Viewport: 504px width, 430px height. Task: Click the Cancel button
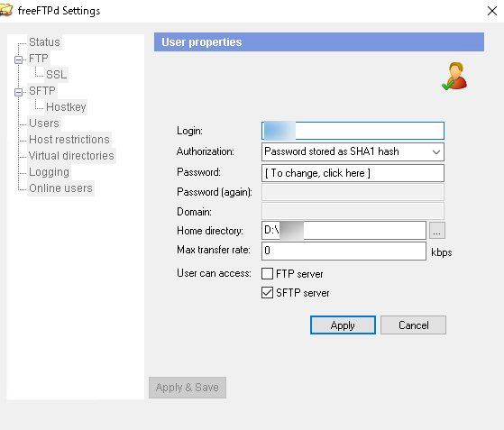pos(413,325)
